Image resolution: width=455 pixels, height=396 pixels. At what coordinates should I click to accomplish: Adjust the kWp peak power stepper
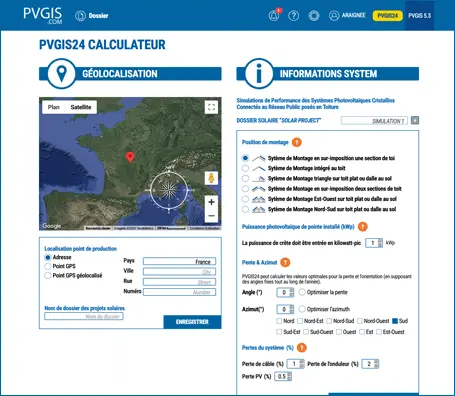pyautogui.click(x=380, y=243)
